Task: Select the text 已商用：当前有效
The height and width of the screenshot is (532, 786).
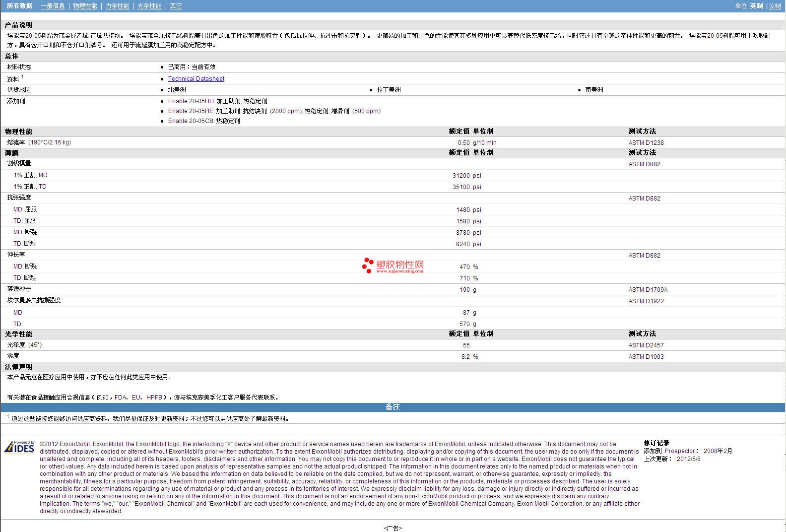Action: pyautogui.click(x=192, y=67)
